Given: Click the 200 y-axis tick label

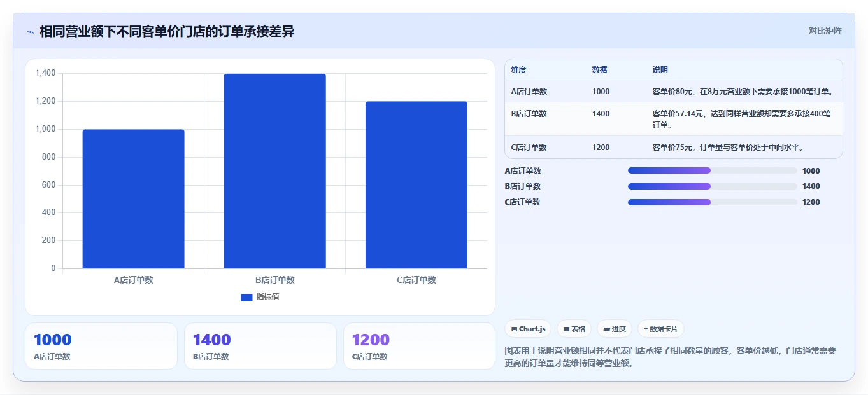Looking at the screenshot, I should coord(49,240).
